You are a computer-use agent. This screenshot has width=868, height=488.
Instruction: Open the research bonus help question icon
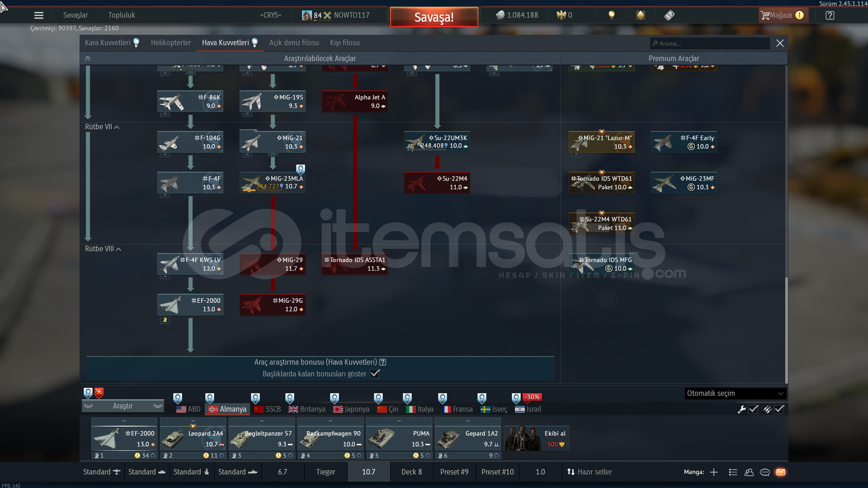383,362
